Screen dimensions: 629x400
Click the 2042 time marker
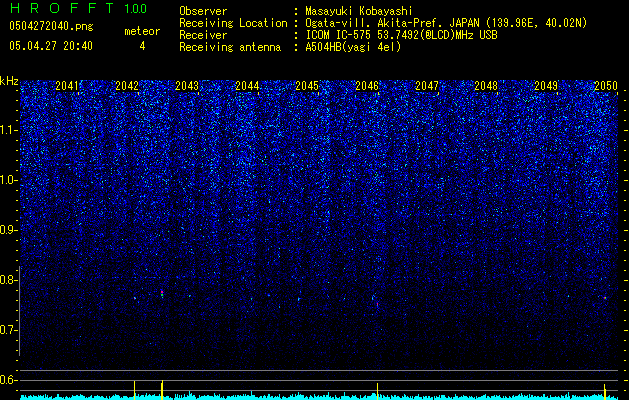(127, 86)
